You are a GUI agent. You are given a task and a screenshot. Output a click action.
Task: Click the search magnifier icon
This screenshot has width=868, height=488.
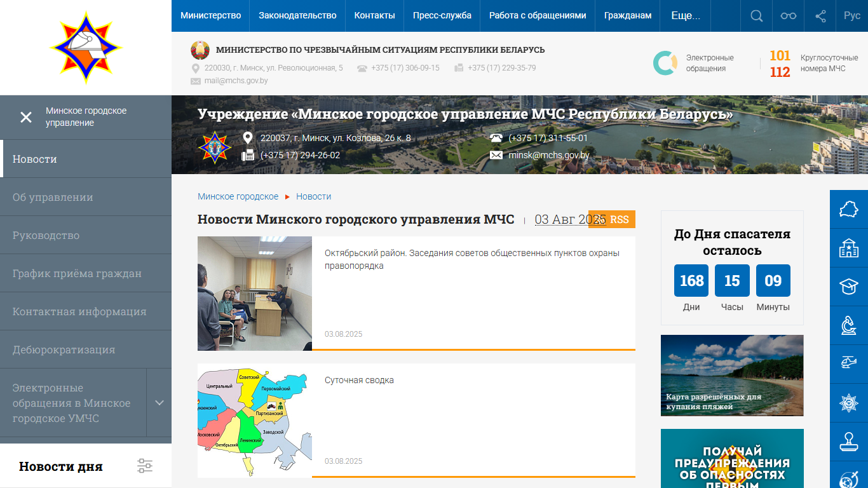(x=756, y=16)
